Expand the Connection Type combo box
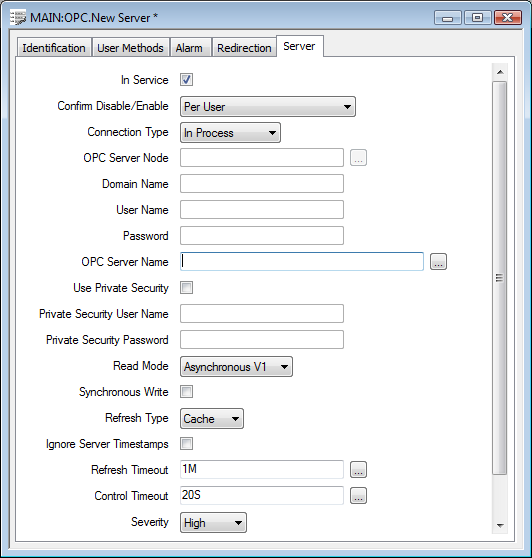This screenshot has width=532, height=558. pyautogui.click(x=230, y=133)
